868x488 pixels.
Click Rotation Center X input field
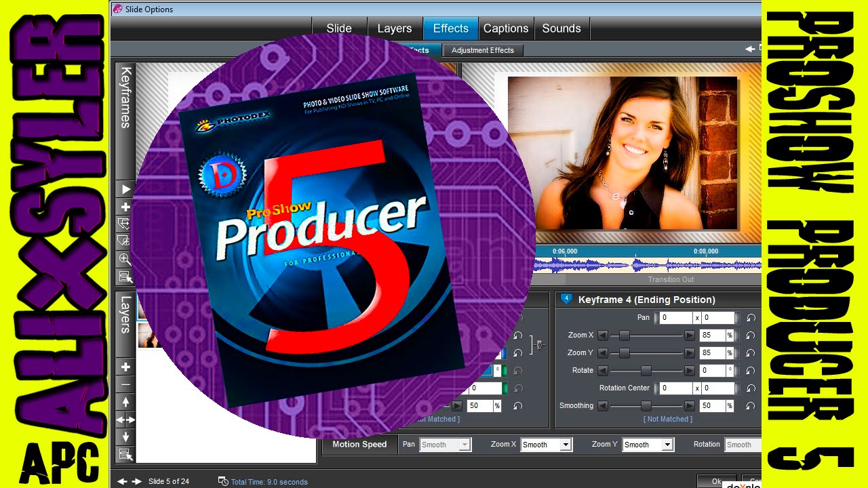[675, 388]
